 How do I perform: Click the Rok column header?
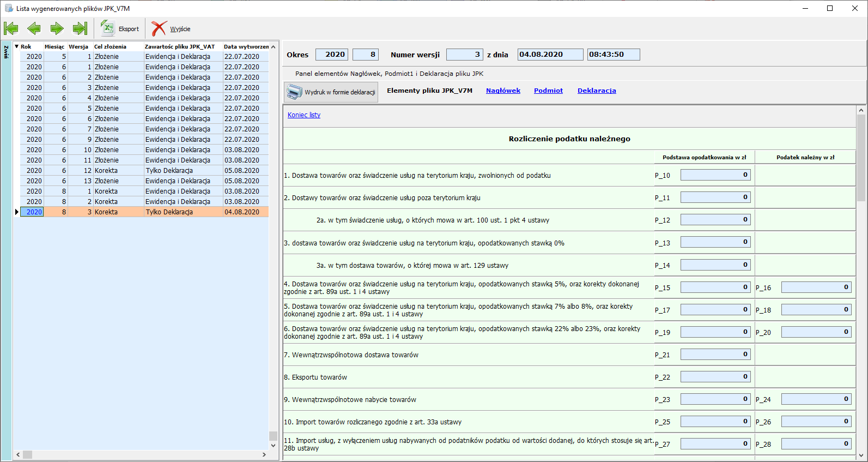click(x=32, y=46)
